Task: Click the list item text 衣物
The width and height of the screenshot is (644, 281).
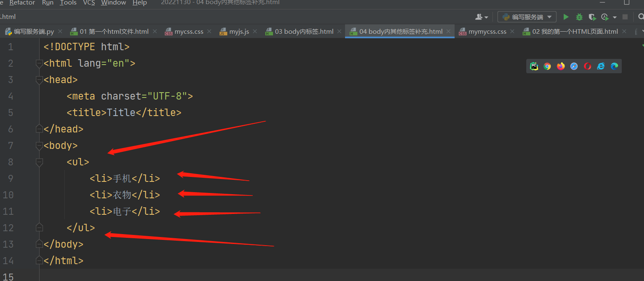Action: [122, 195]
